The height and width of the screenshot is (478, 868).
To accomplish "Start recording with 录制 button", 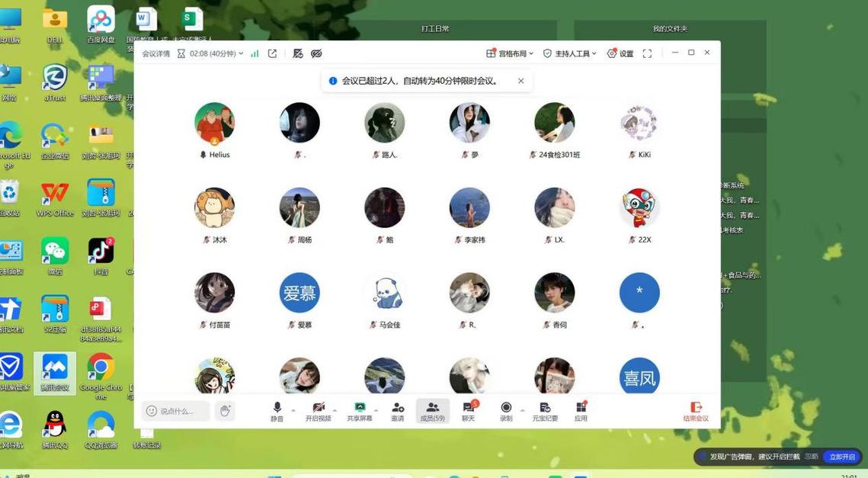I will click(506, 412).
